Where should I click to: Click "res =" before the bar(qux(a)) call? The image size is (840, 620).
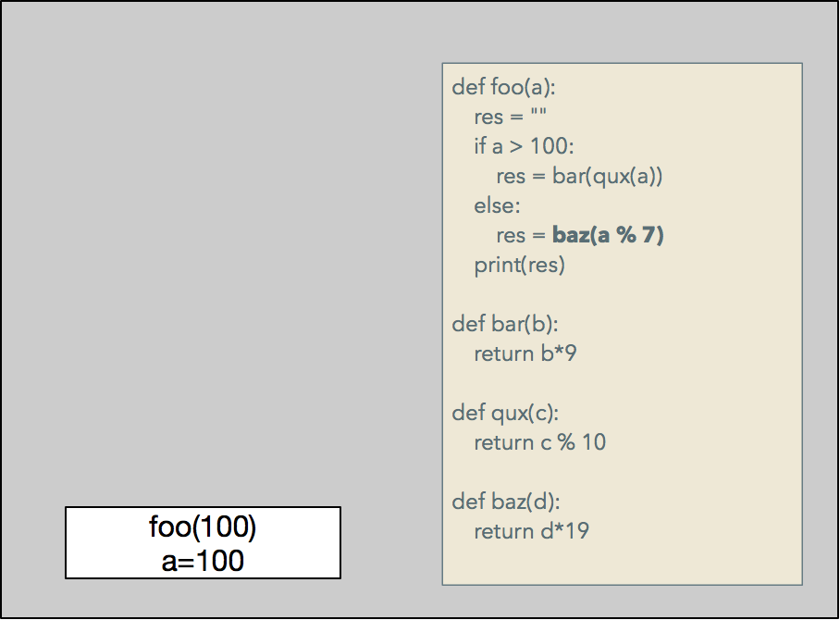[x=521, y=177]
